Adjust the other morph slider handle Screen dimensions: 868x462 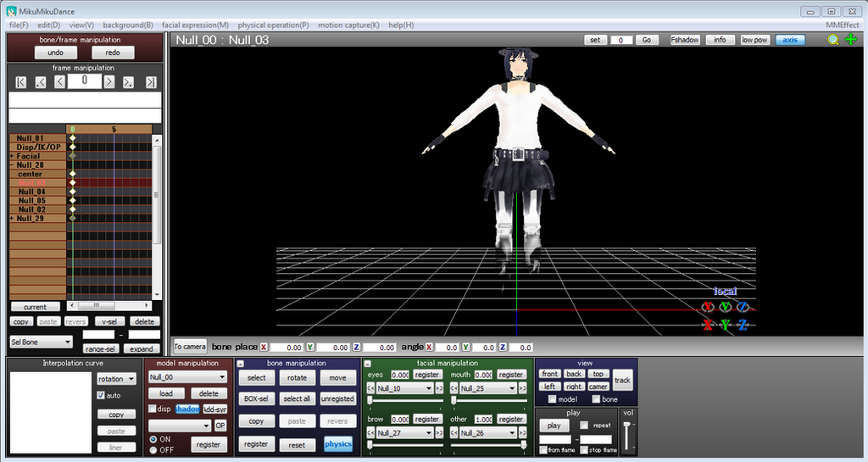524,444
